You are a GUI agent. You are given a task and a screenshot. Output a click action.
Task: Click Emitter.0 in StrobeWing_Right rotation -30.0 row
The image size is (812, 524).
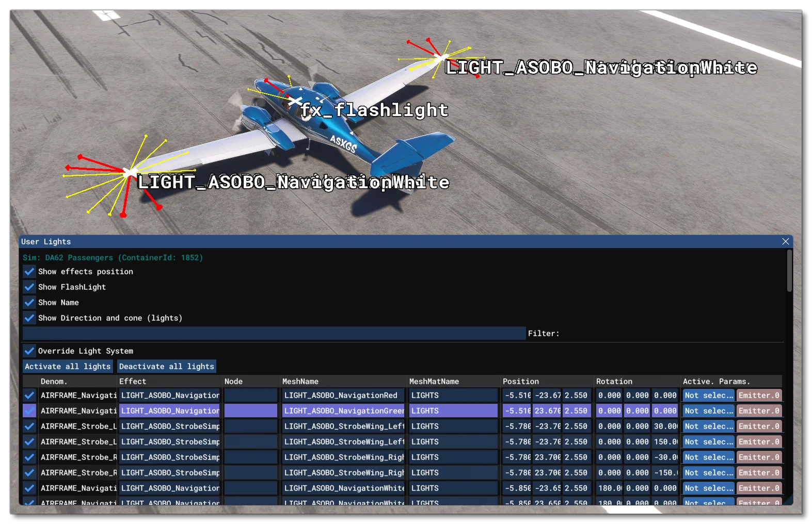pos(759,457)
